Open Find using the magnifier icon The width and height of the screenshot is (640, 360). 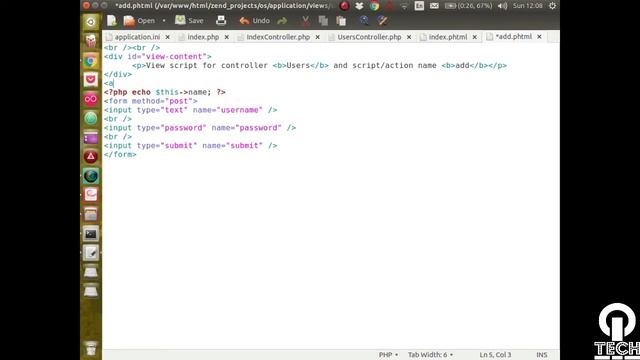(x=364, y=20)
